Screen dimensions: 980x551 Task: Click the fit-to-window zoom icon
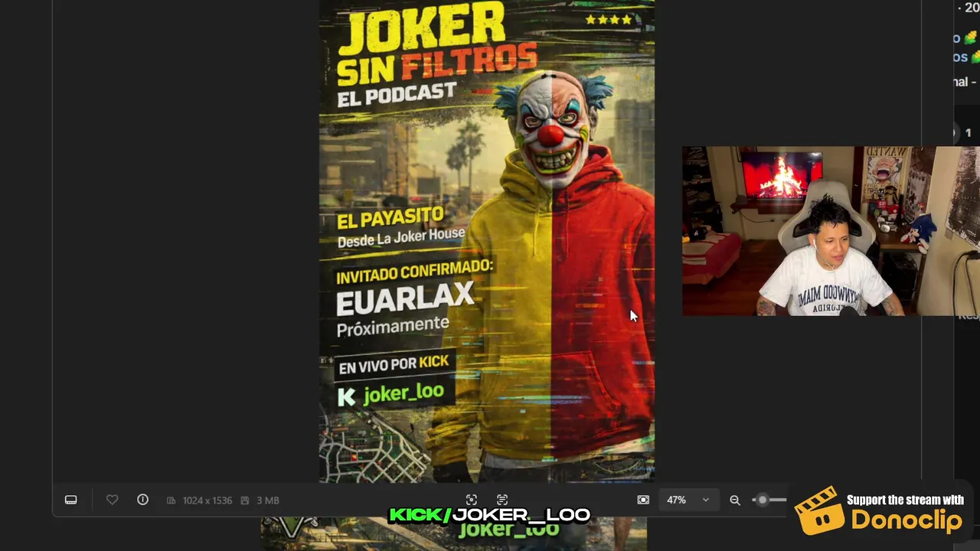coord(643,500)
